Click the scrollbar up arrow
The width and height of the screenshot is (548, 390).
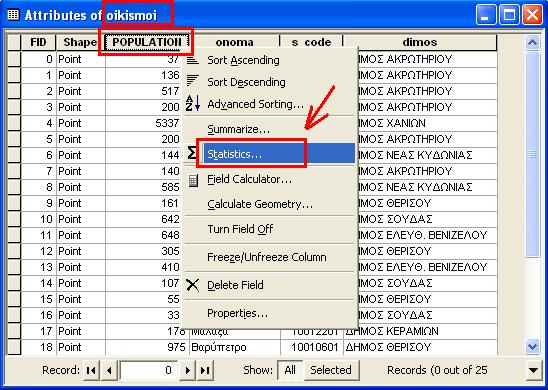(533, 43)
